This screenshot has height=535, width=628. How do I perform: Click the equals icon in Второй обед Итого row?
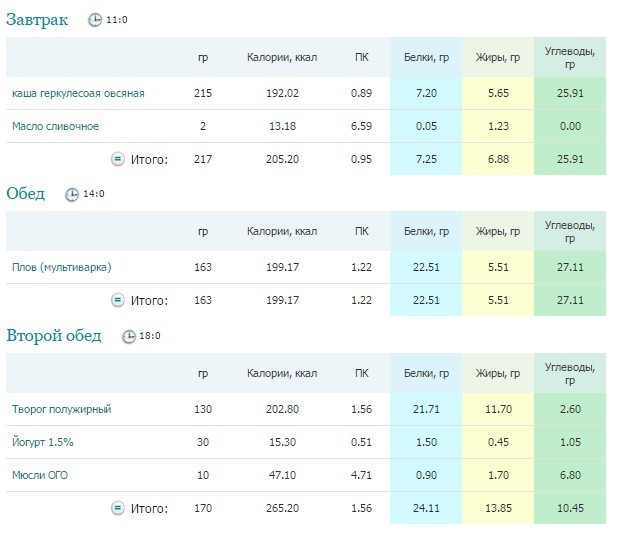[118, 508]
